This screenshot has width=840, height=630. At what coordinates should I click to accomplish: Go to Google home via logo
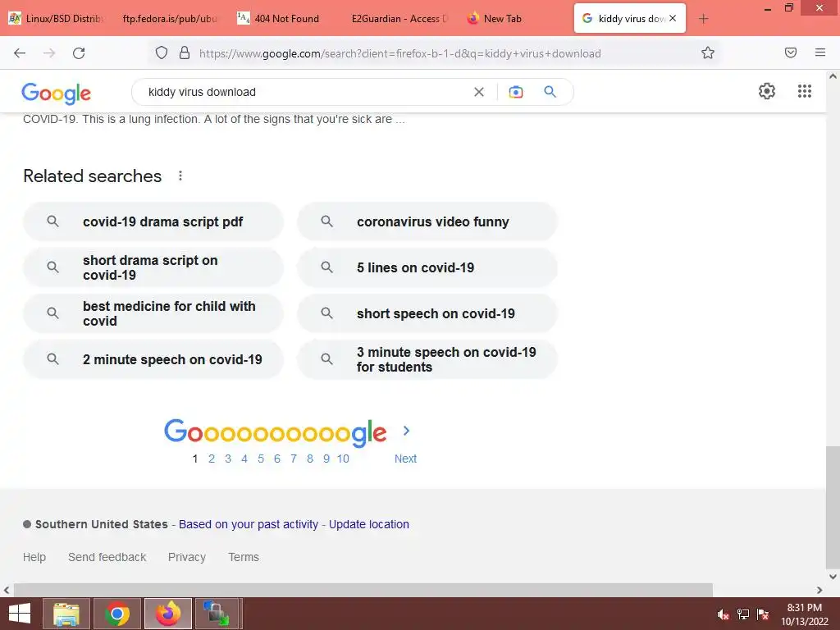(57, 94)
